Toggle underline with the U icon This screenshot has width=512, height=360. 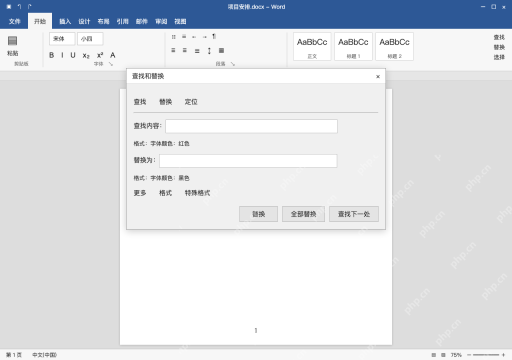click(73, 55)
